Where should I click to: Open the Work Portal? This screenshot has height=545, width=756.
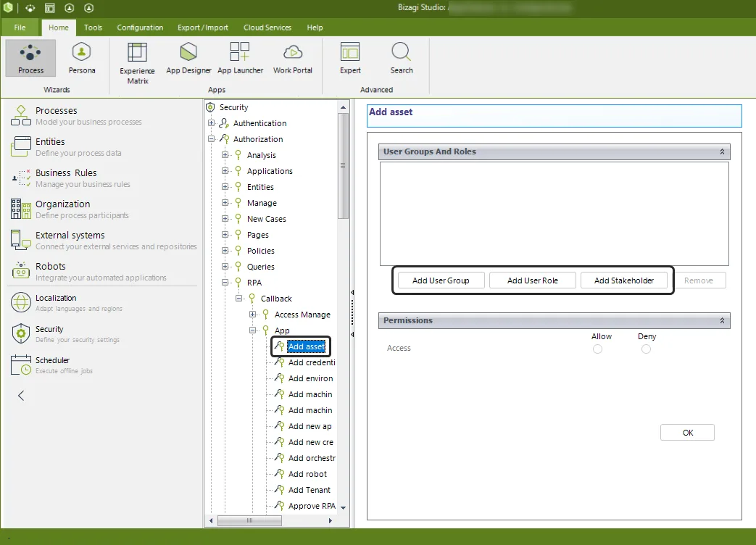(x=293, y=58)
